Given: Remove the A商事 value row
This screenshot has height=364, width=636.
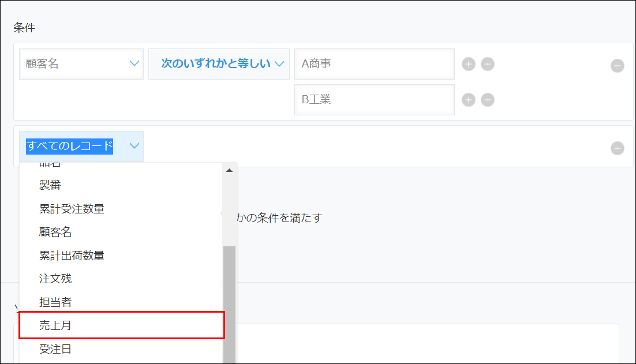Looking at the screenshot, I should coord(488,64).
